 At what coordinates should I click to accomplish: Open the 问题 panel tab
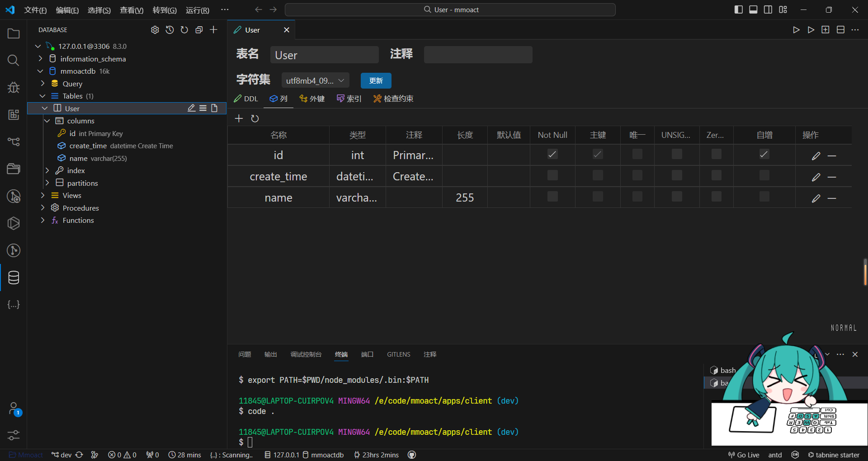(245, 354)
